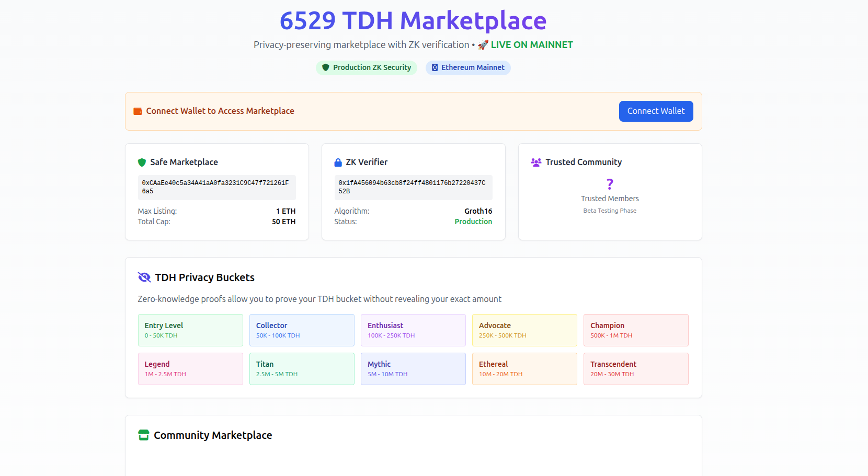Click the Ethereum icon in Ethereum Mainnet badge
868x476 pixels.
click(435, 67)
